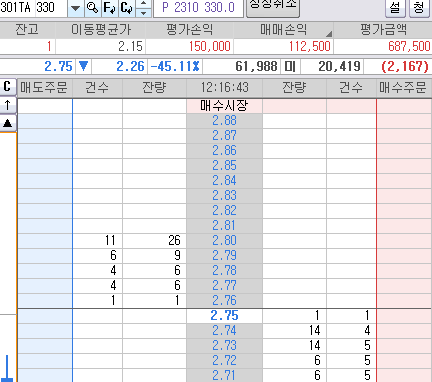Click the time 12:16:43 header cell
Image resolution: width=432 pixels, height=382 pixels.
point(224,88)
